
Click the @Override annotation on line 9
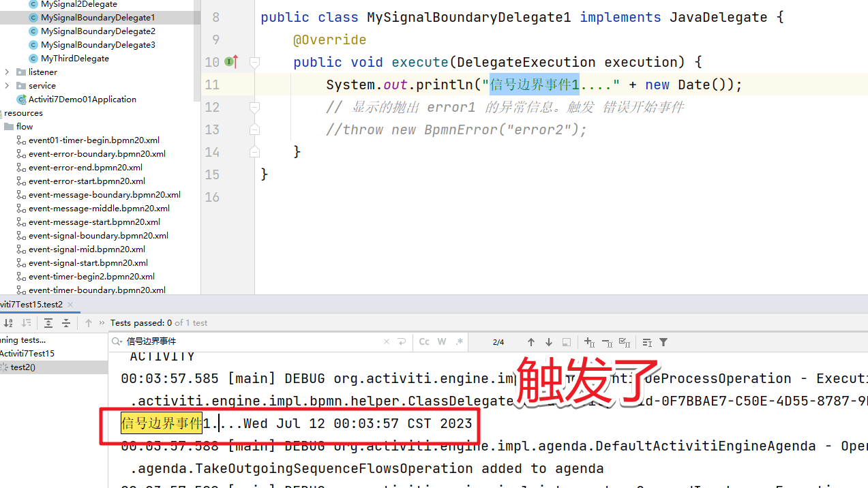pos(330,40)
